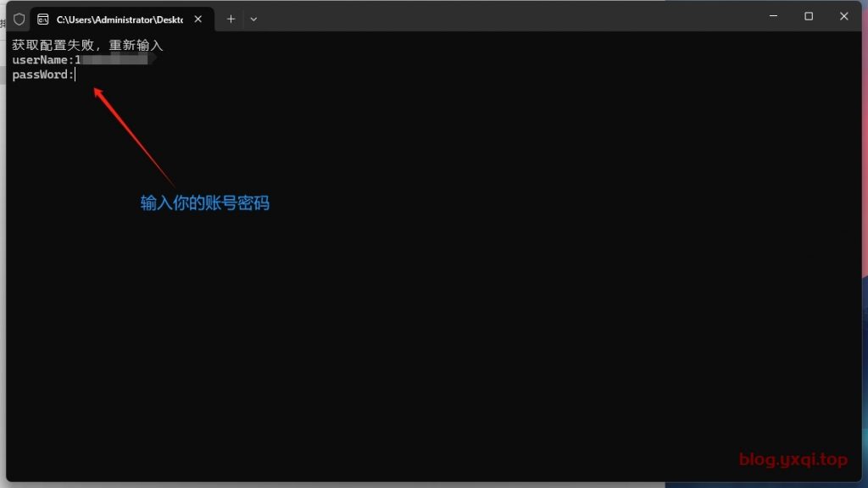Close the terminal window
Image resolution: width=868 pixels, height=488 pixels.
point(843,16)
